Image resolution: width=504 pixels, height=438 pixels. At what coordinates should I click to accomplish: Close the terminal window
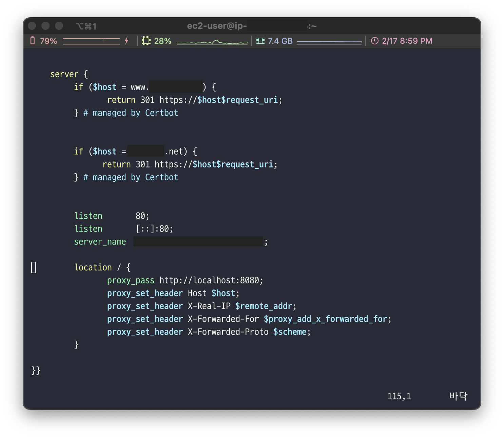point(32,26)
